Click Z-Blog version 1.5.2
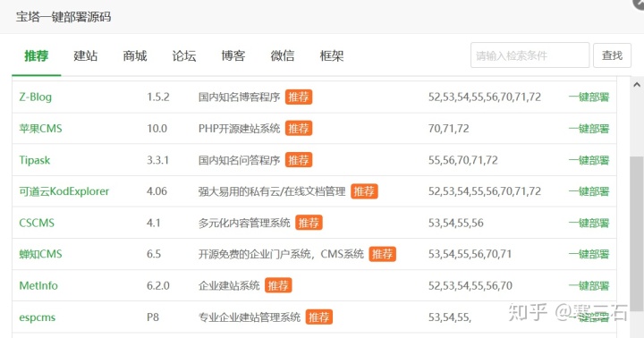The width and height of the screenshot is (644, 338). point(158,97)
